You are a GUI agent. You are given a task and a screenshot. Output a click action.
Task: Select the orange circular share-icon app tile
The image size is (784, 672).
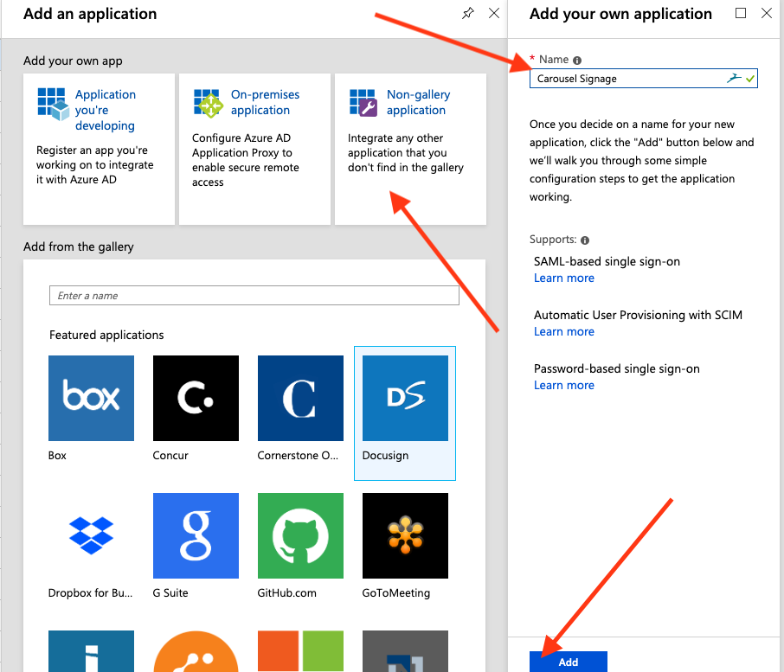pos(196,651)
